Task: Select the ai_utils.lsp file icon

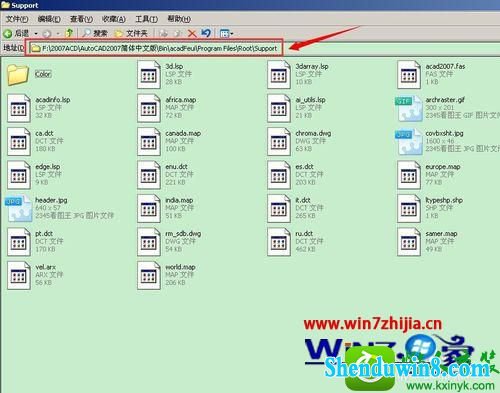Action: (x=279, y=108)
